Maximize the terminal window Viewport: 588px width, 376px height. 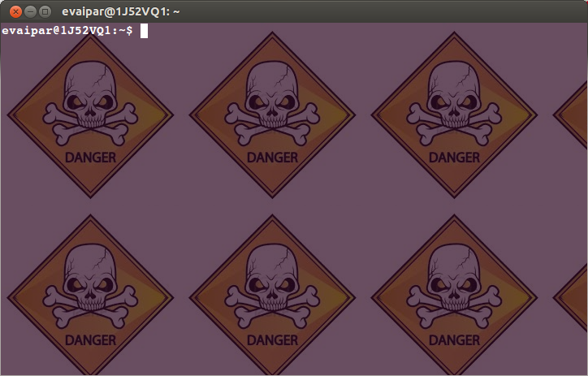pos(45,12)
